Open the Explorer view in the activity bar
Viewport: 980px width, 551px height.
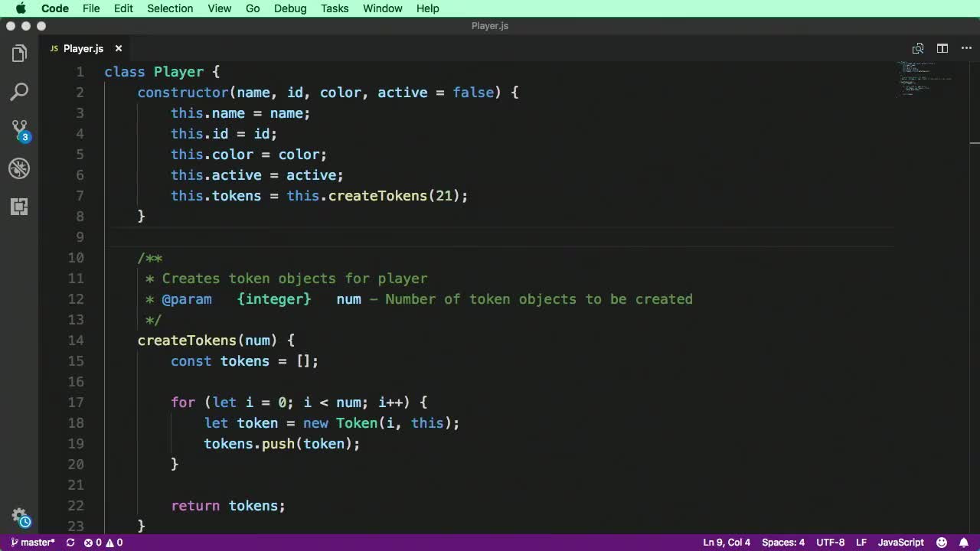tap(19, 53)
